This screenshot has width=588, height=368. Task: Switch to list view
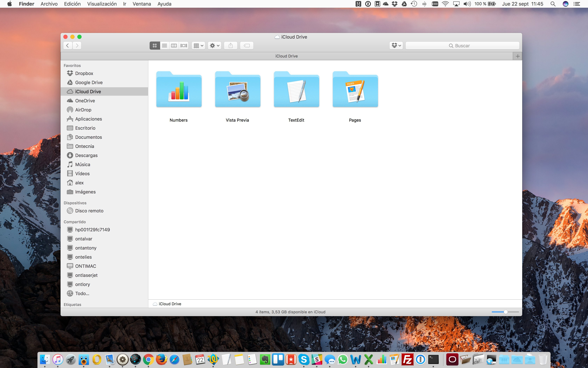(164, 46)
